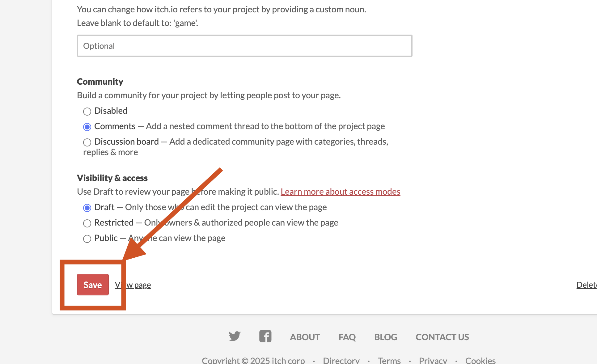This screenshot has height=364, width=597.
Task: Choose the Public visibility mode
Action: (x=87, y=239)
